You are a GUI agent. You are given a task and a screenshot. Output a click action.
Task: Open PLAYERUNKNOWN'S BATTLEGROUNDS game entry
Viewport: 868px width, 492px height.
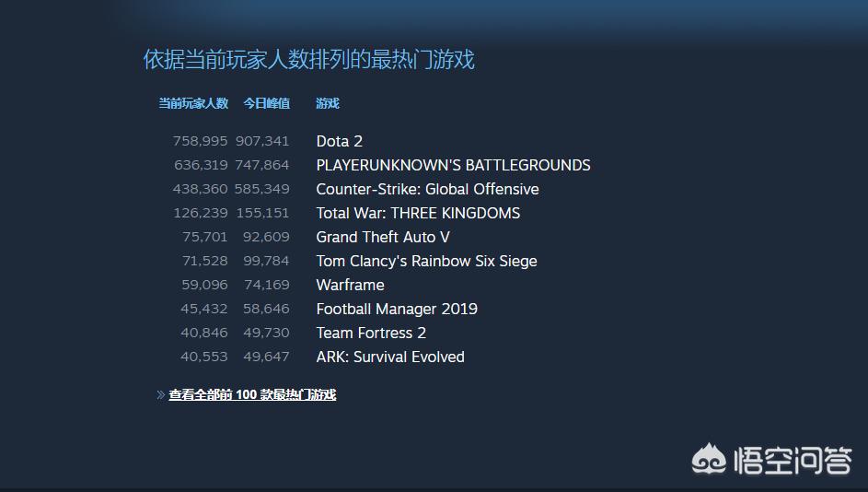(x=453, y=165)
